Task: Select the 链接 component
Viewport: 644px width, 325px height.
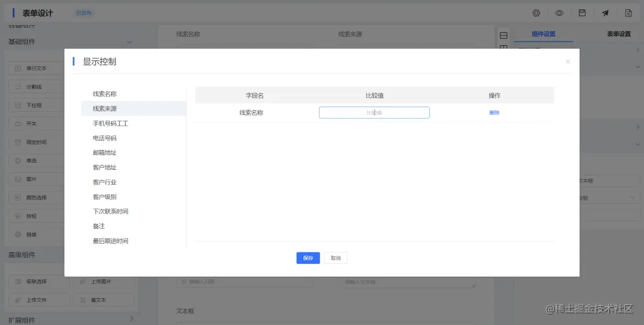Action: 36,235
